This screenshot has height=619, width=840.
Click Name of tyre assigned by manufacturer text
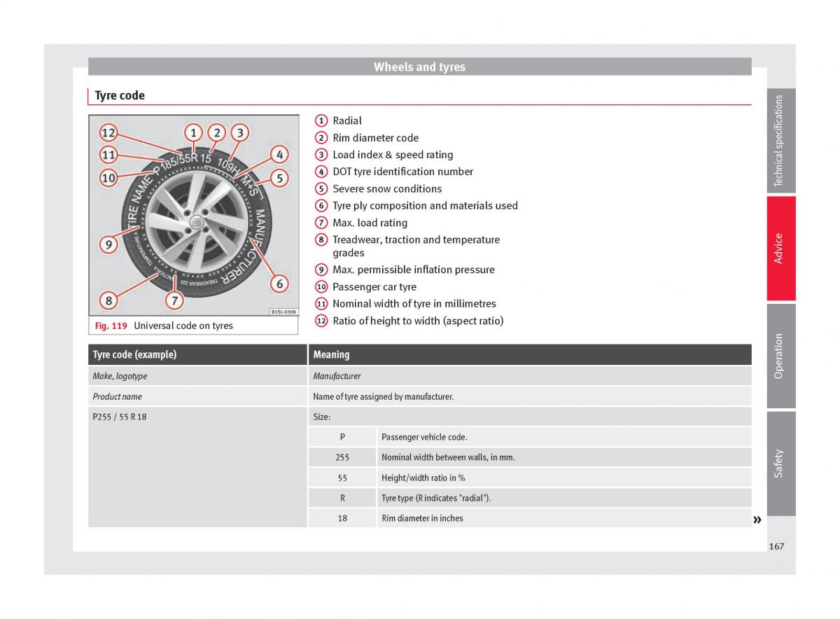(383, 396)
